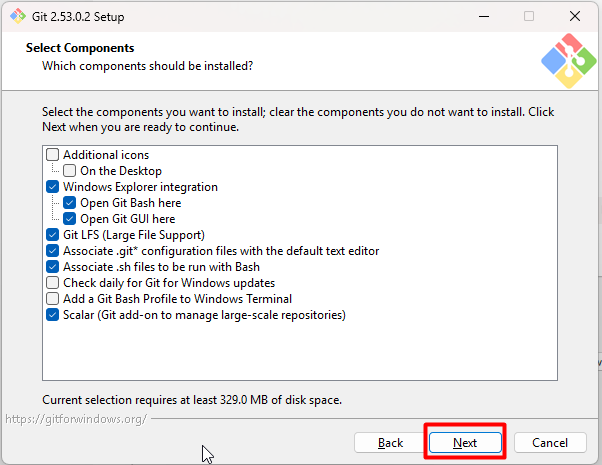Screen dimensions: 602x465
Task: Click the 'Git 2.53.0.2 Setup' window title
Action: [78, 17]
